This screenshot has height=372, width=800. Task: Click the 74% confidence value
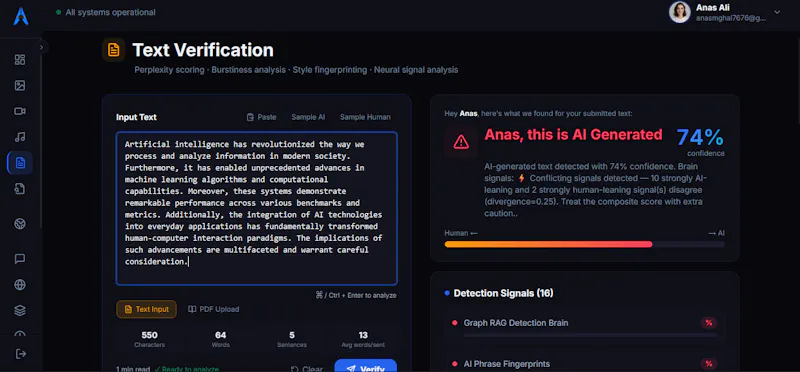[x=700, y=137]
